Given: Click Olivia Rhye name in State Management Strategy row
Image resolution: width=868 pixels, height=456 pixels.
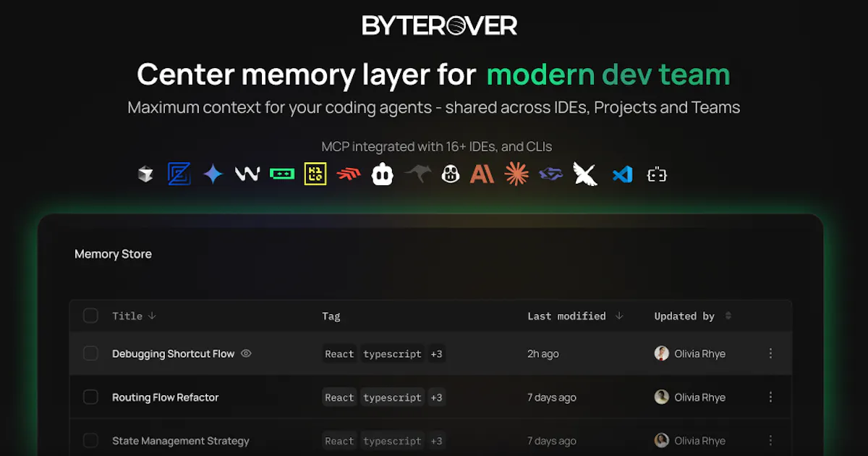Looking at the screenshot, I should (699, 441).
